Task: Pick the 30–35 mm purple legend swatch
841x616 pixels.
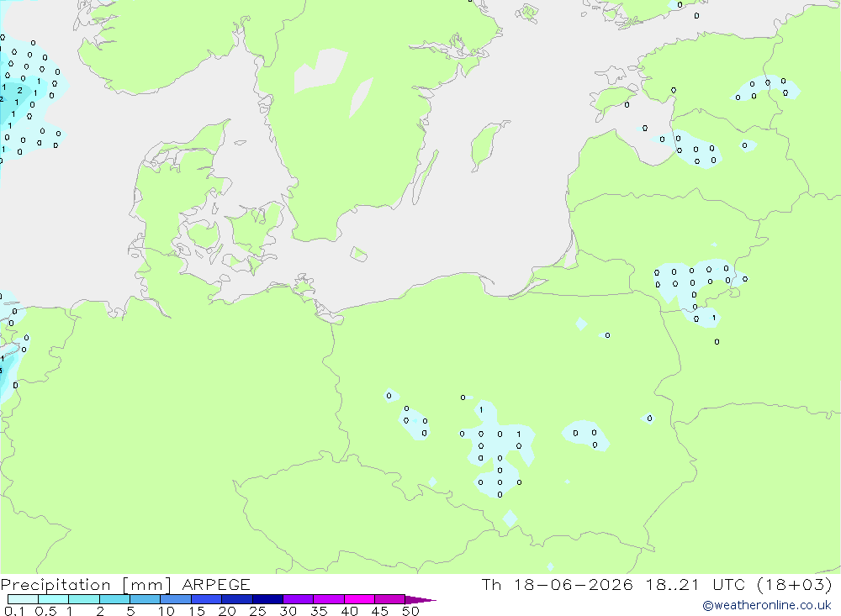Action: coord(299,599)
